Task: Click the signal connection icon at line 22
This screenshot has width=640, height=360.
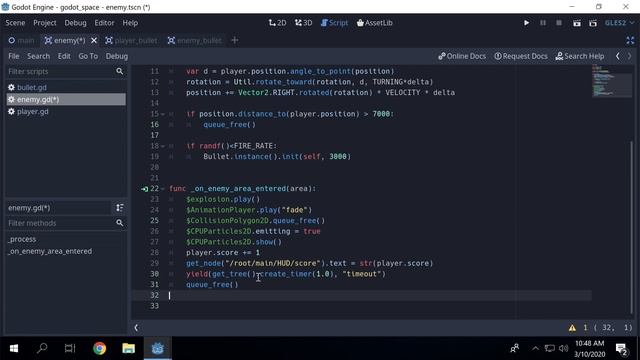Action: coord(144,189)
